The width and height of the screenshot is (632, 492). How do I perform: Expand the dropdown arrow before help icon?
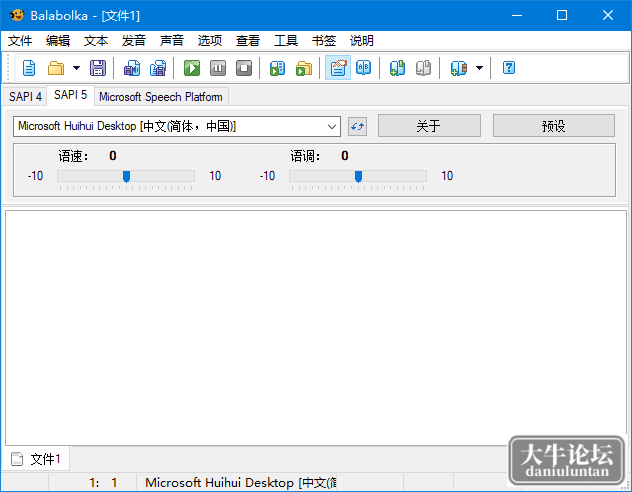point(479,68)
